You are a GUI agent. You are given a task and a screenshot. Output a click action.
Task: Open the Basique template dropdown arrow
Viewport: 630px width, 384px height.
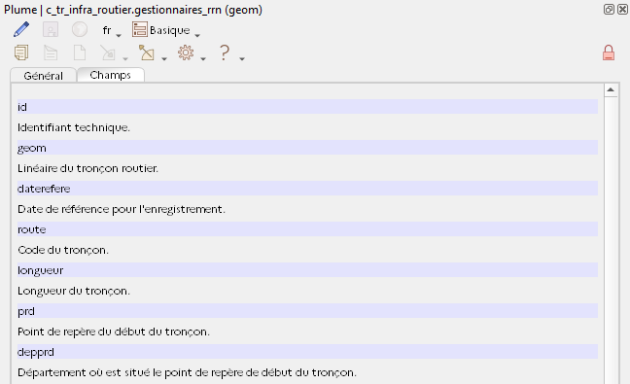coord(197,35)
